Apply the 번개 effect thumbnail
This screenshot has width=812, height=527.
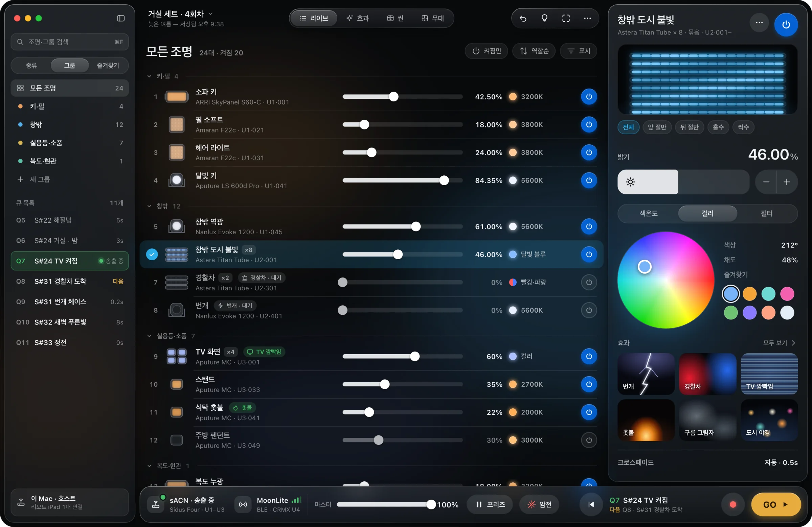tap(646, 374)
